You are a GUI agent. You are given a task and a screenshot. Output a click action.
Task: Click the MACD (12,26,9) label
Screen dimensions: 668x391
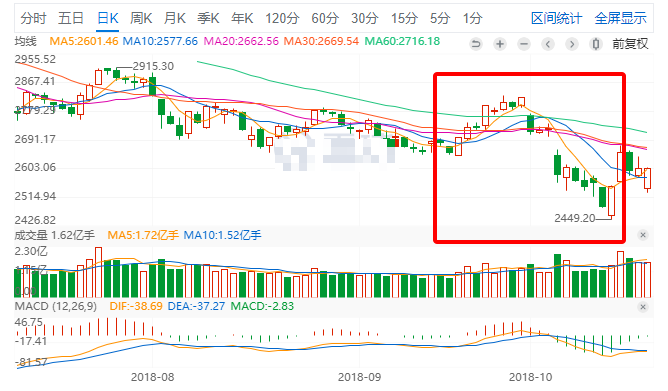point(56,306)
